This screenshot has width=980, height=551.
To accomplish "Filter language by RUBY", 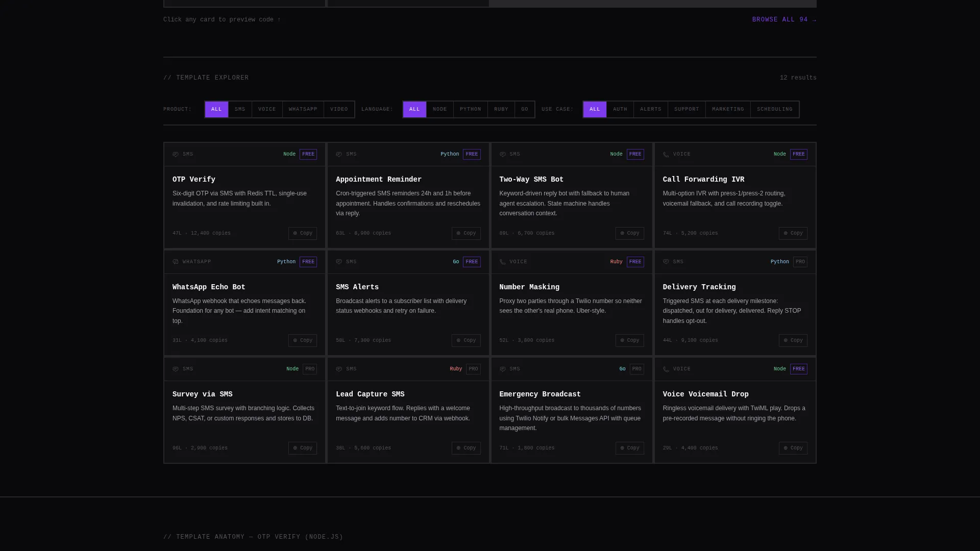I will coord(501,109).
